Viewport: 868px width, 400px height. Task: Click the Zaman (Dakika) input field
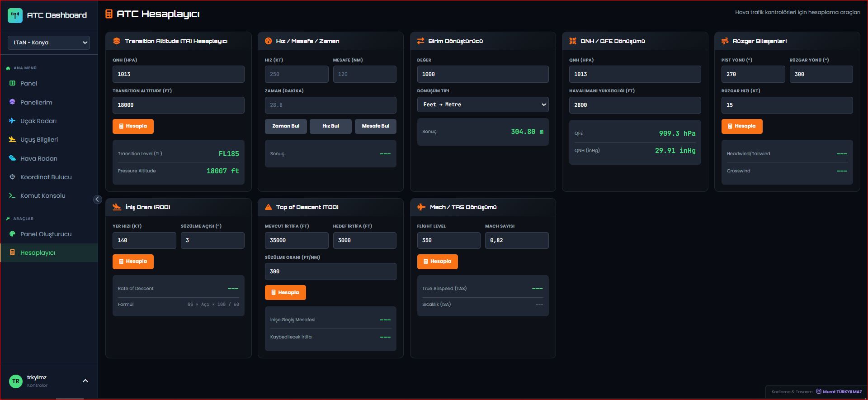[330, 105]
